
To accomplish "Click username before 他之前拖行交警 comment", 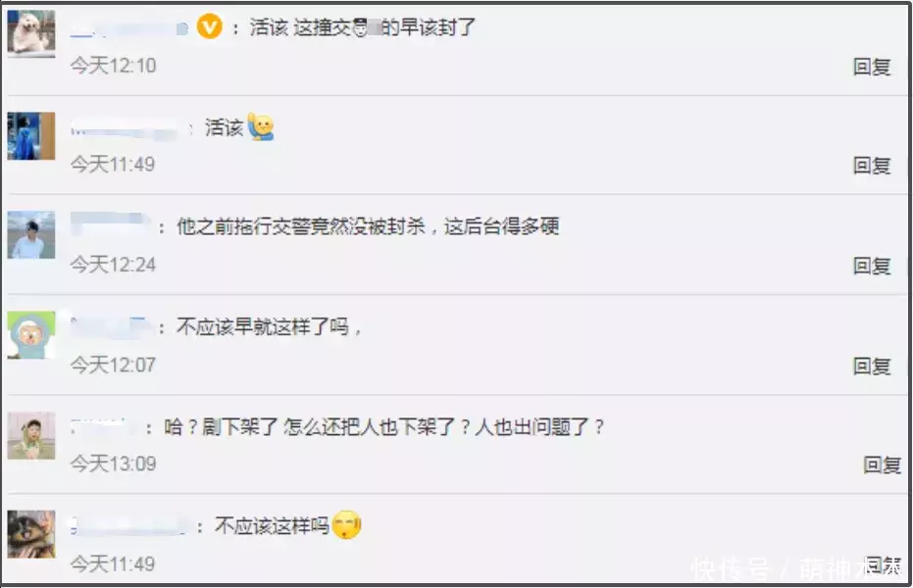I will (110, 225).
